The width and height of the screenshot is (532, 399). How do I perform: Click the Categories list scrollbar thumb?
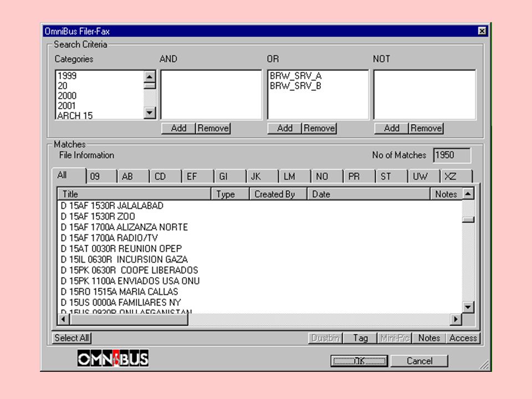[150, 85]
